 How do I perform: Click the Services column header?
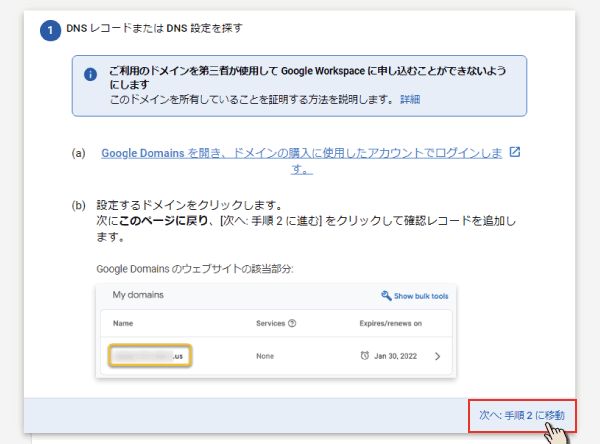coord(271,323)
